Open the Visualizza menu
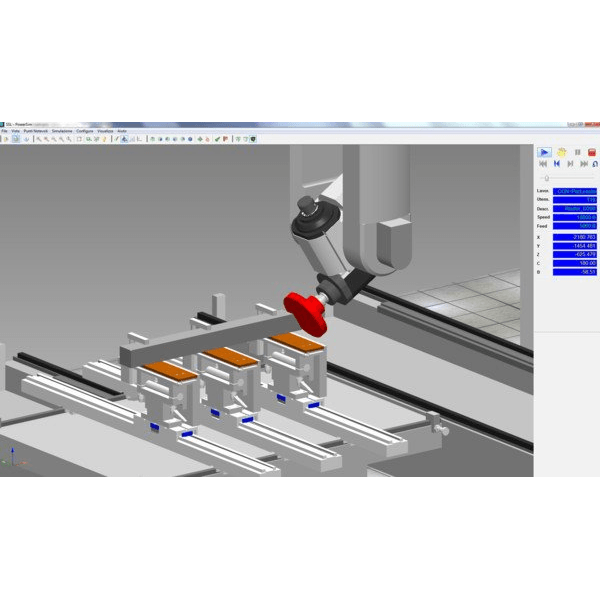Image resolution: width=600 pixels, height=600 pixels. pyautogui.click(x=105, y=131)
